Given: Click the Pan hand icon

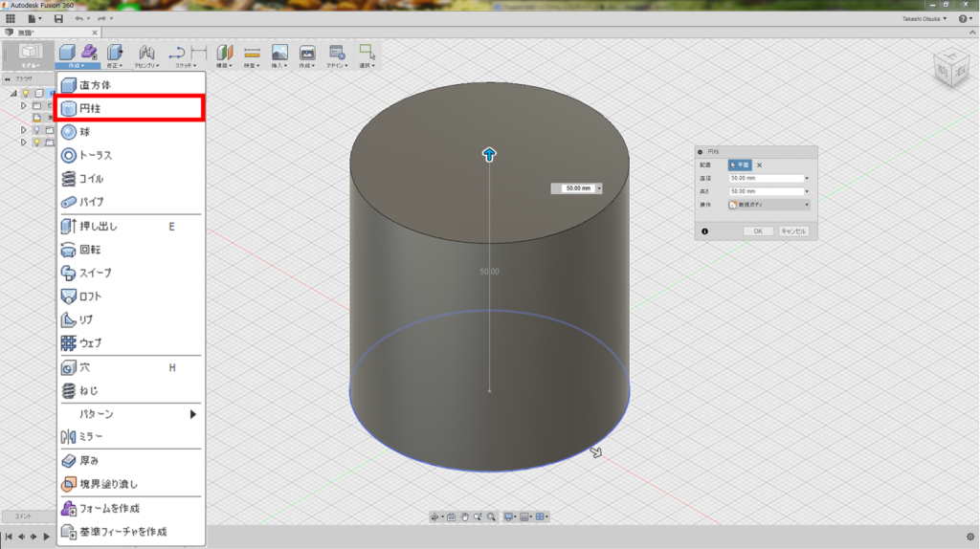Looking at the screenshot, I should pyautogui.click(x=464, y=516).
